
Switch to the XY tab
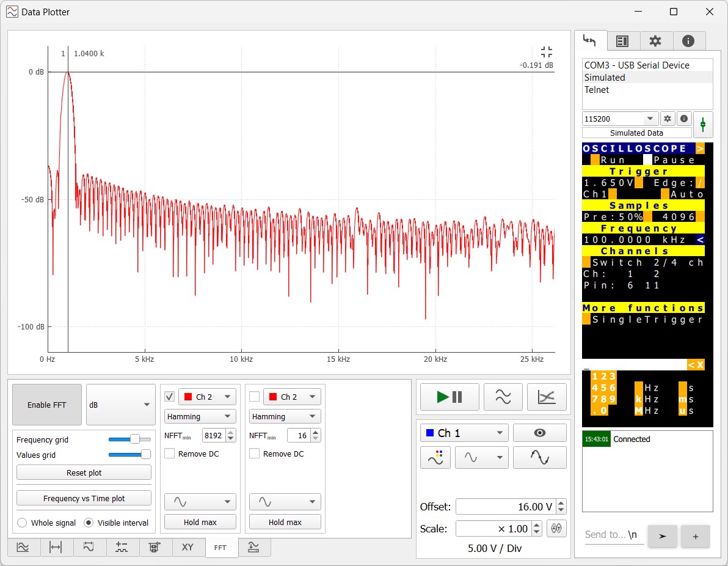point(187,547)
